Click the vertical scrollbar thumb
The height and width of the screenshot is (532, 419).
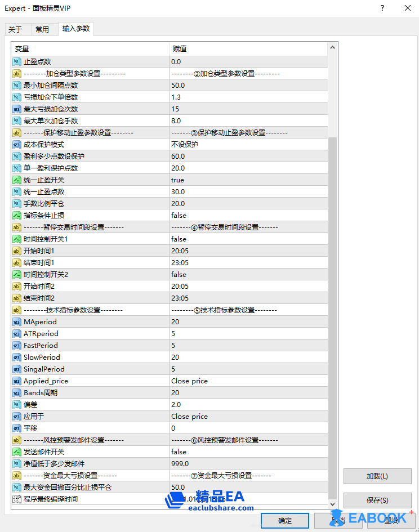pyautogui.click(x=332, y=318)
